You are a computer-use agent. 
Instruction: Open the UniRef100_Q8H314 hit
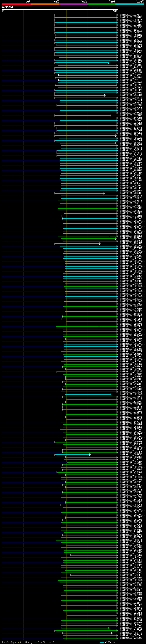[x=131, y=201]
